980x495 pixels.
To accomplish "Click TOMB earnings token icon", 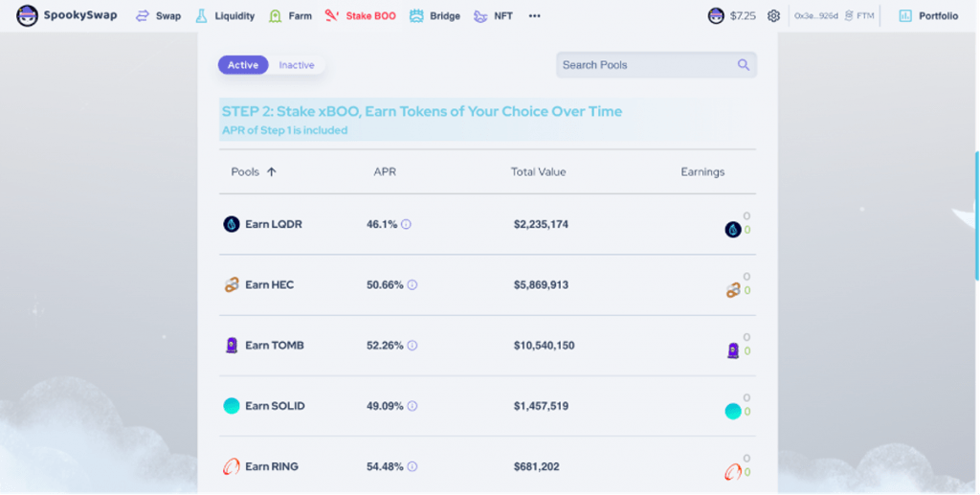I will click(x=733, y=351).
